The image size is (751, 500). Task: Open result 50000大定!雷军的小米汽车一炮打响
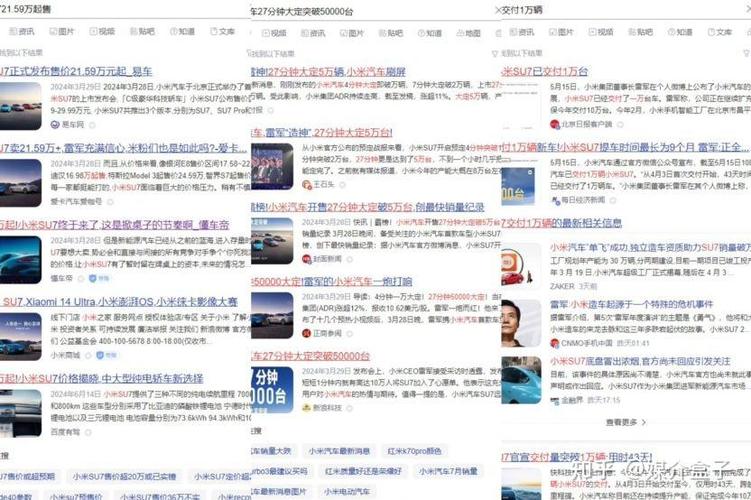tap(331, 281)
